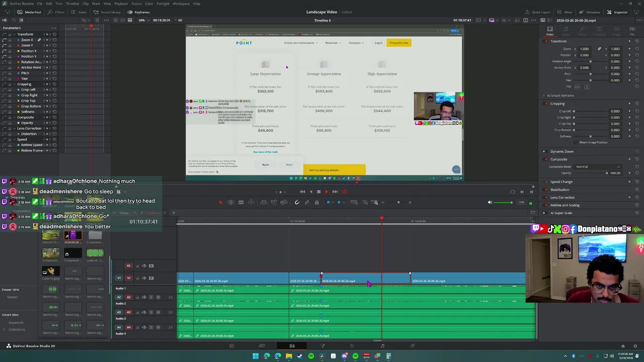Toggle Linked Selection chain icon
The height and width of the screenshot is (362, 644).
pyautogui.click(x=307, y=202)
